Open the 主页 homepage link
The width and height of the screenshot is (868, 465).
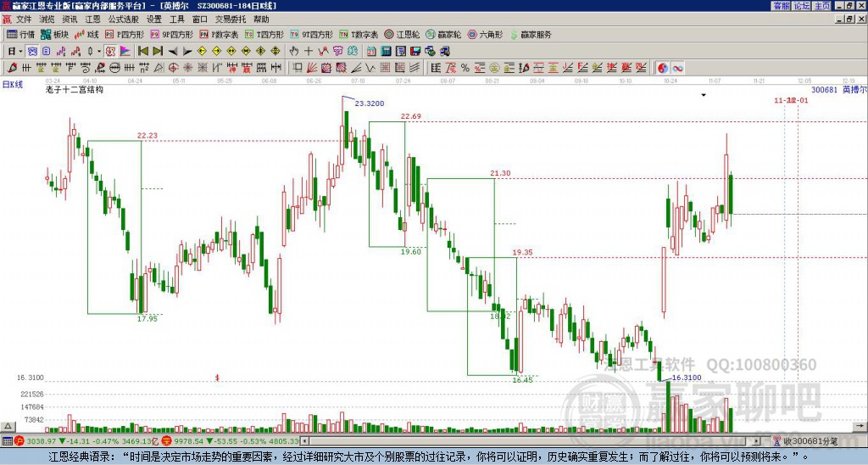click(822, 6)
